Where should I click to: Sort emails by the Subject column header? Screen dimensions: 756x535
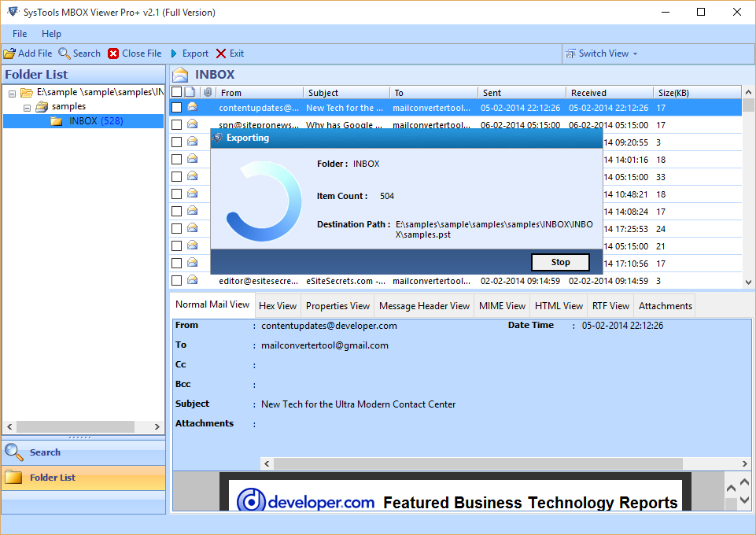pyautogui.click(x=346, y=93)
